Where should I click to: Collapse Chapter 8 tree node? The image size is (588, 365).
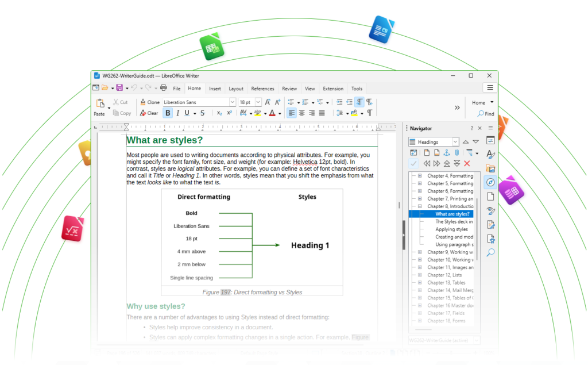420,206
